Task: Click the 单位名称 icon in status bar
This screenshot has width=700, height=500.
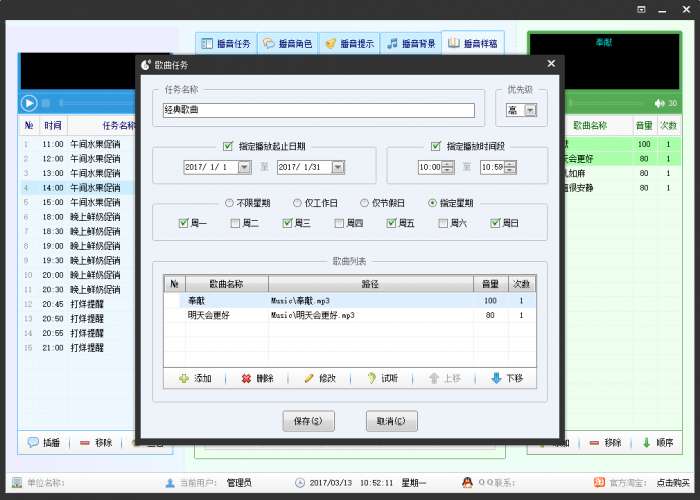Action: point(17,483)
